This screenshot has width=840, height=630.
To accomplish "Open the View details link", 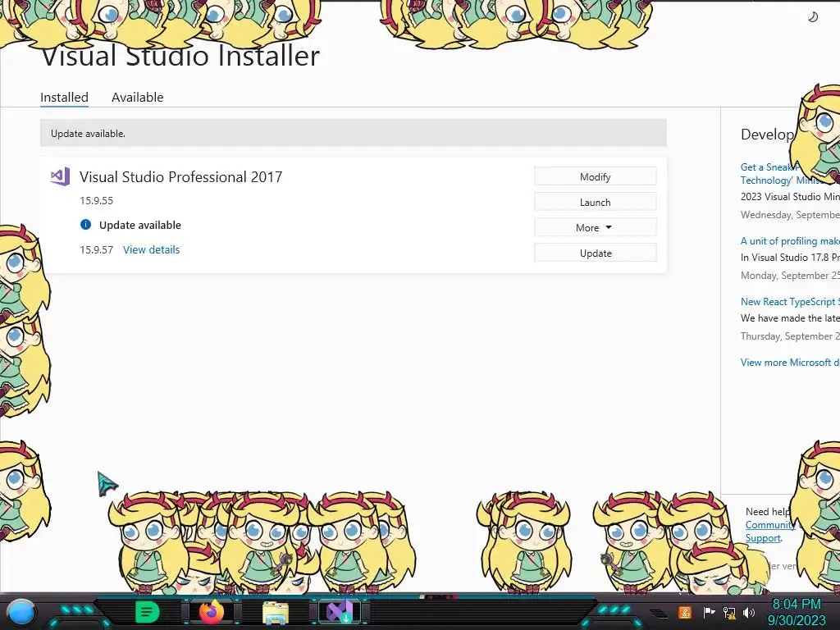I will coord(151,249).
